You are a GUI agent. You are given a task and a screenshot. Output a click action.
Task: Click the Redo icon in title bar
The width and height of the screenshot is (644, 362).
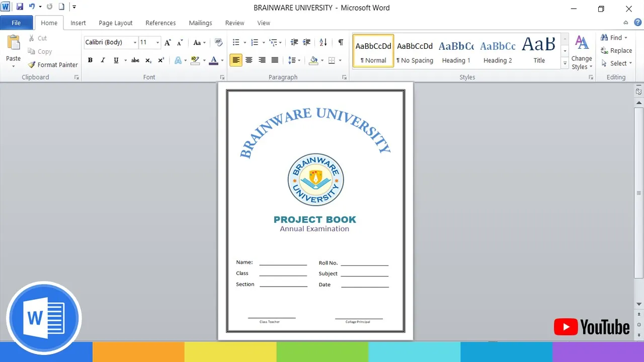coord(49,7)
